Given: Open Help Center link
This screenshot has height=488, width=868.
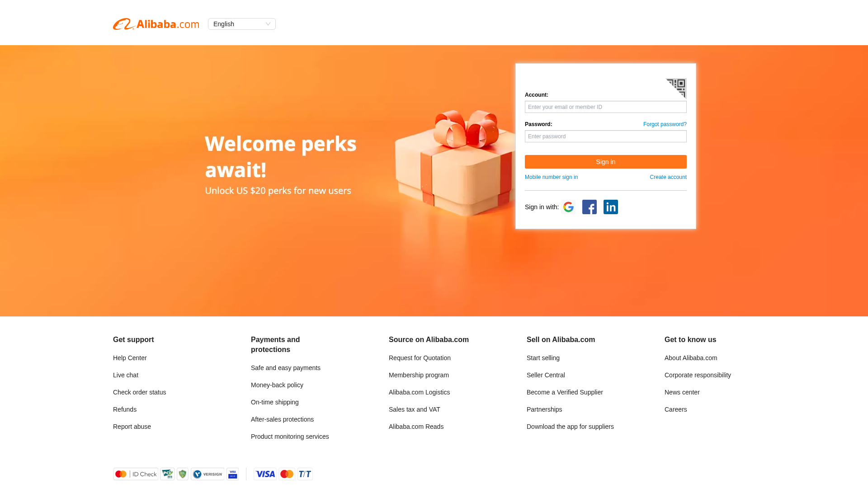Looking at the screenshot, I should click(x=130, y=358).
